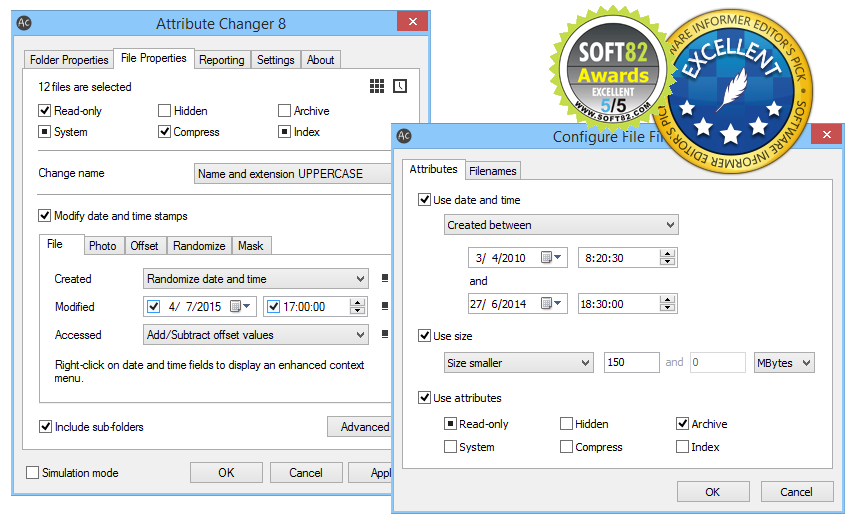
Task: Select the Randomize sub-tab
Action: point(199,245)
